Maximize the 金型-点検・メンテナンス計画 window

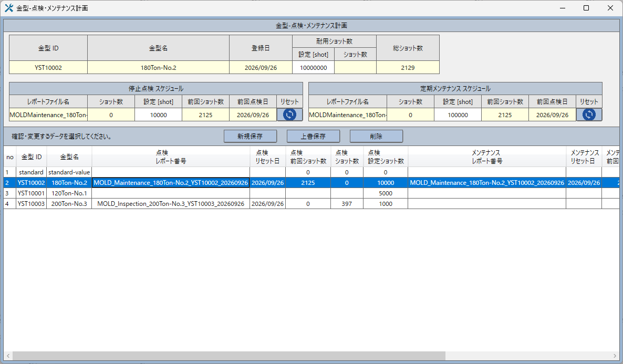coord(586,8)
